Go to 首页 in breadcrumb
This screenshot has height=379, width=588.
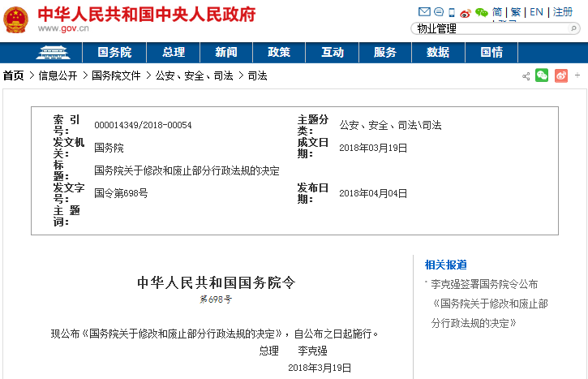click(x=13, y=75)
